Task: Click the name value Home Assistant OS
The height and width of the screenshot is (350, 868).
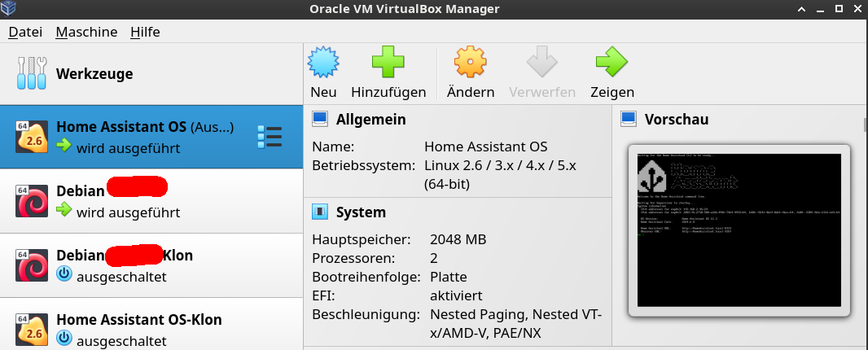Action: point(485,147)
